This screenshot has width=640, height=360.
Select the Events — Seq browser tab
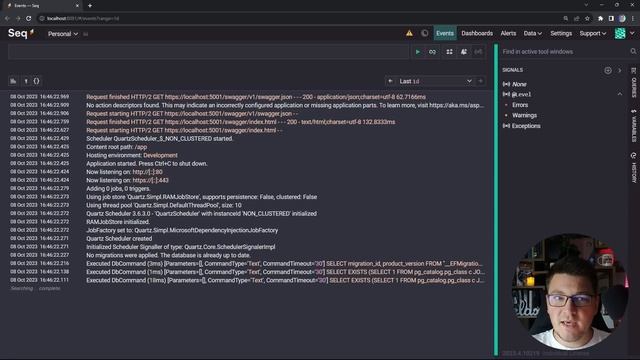click(x=42, y=6)
